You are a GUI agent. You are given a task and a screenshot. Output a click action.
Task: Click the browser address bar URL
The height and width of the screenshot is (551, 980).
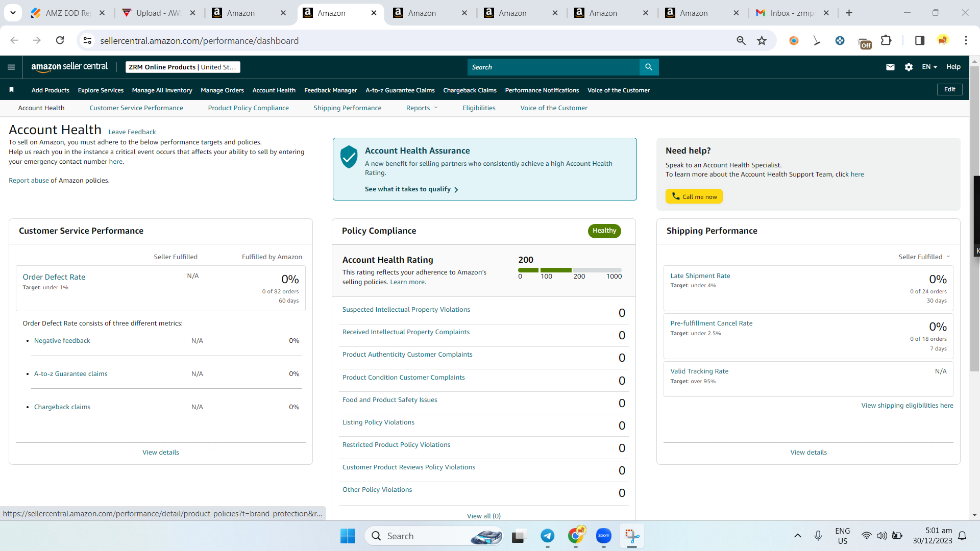[x=199, y=40]
